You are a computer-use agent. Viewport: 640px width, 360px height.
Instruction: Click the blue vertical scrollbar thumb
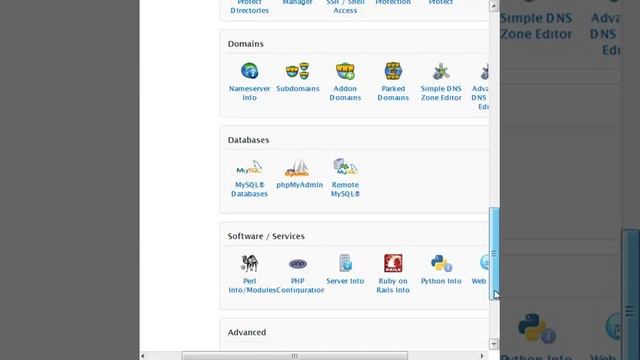point(494,254)
